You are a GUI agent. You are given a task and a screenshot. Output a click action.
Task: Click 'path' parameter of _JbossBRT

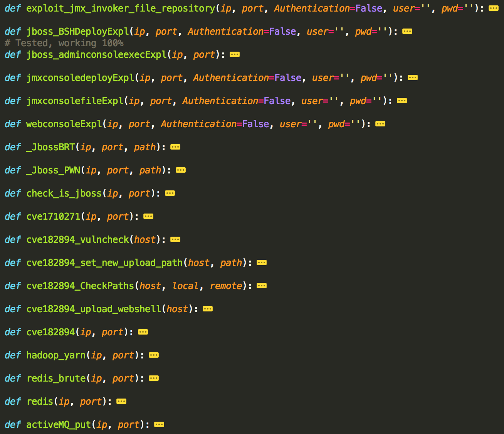(145, 147)
